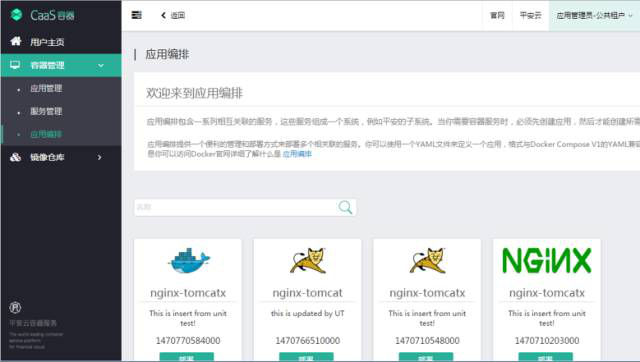Go to 用户主页 in sidebar
This screenshot has width=640, height=362.
click(47, 42)
